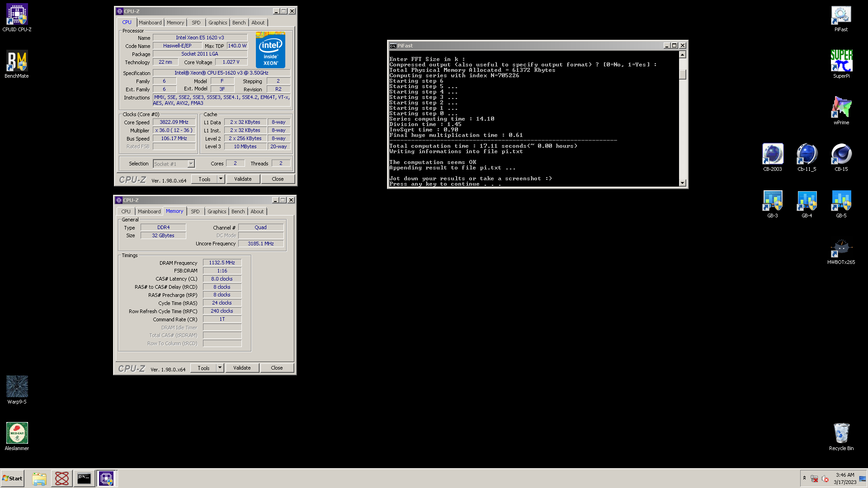
Task: Open the PiFast desktop shortcut
Action: click(841, 18)
